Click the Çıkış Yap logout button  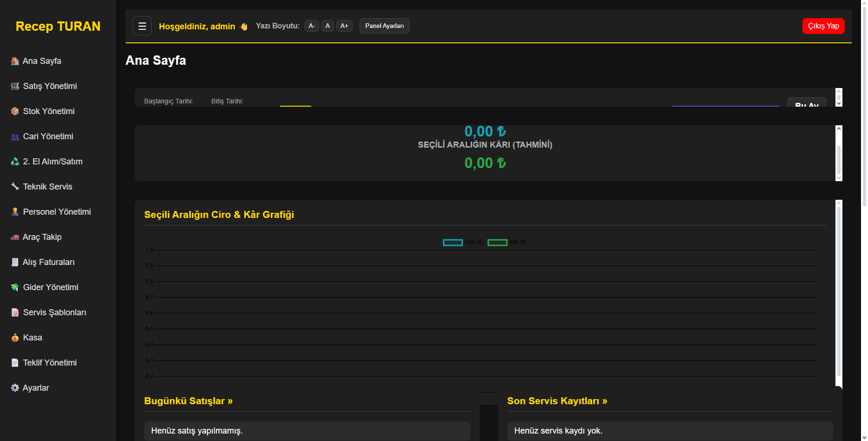tap(823, 26)
